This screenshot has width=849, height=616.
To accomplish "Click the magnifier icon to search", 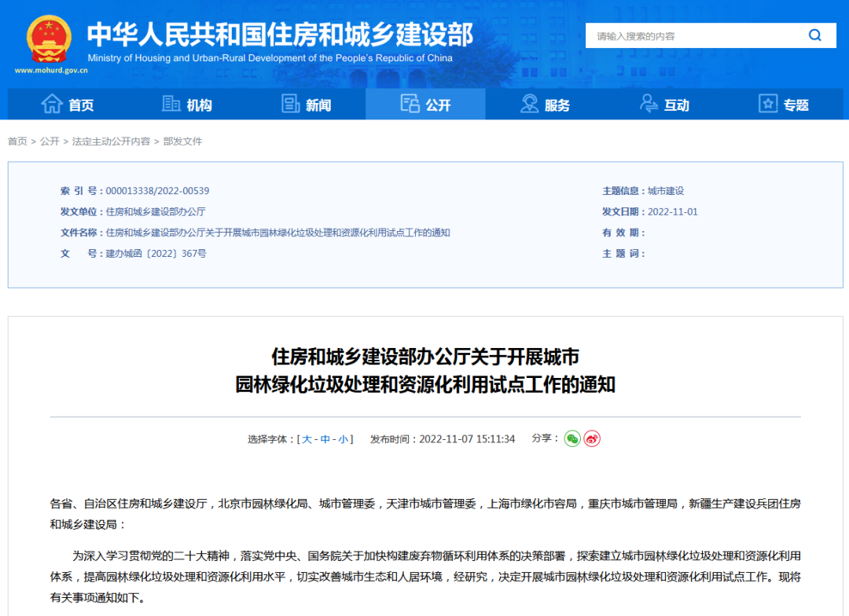I will pyautogui.click(x=814, y=35).
